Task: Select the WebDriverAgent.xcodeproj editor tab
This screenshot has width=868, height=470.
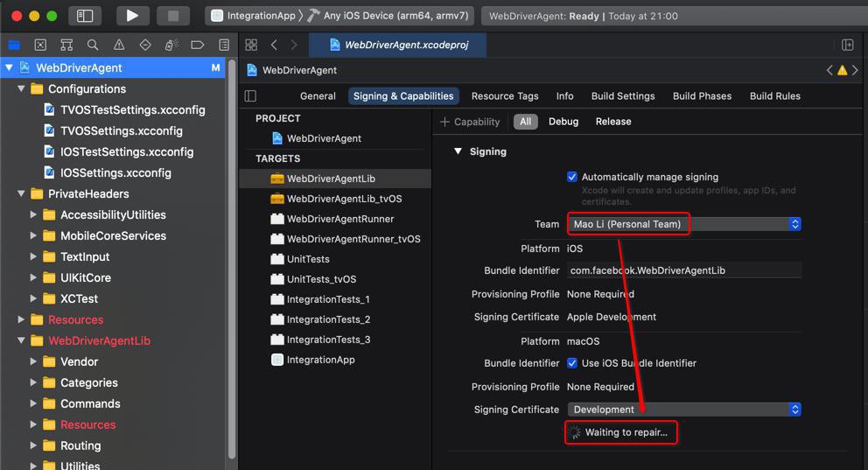Action: [398, 45]
